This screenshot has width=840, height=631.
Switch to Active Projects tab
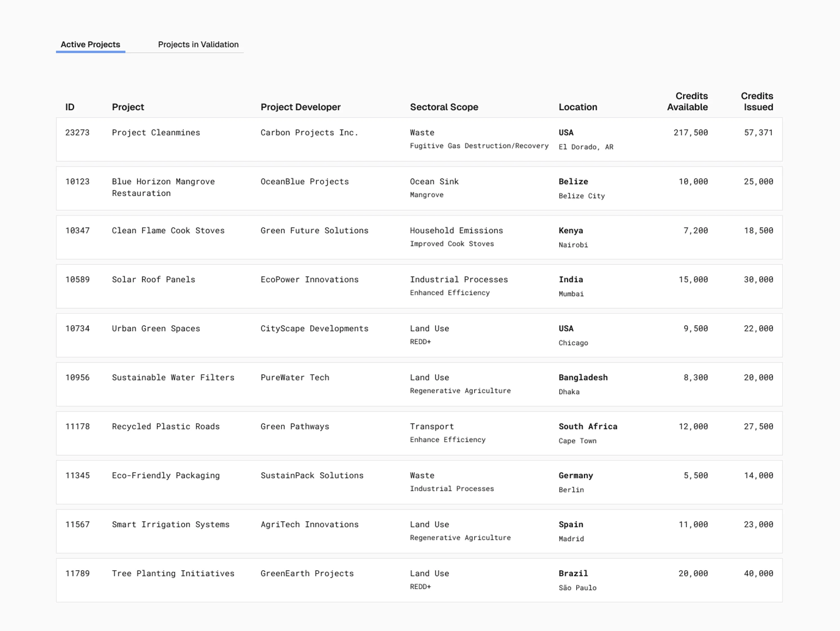pyautogui.click(x=90, y=45)
